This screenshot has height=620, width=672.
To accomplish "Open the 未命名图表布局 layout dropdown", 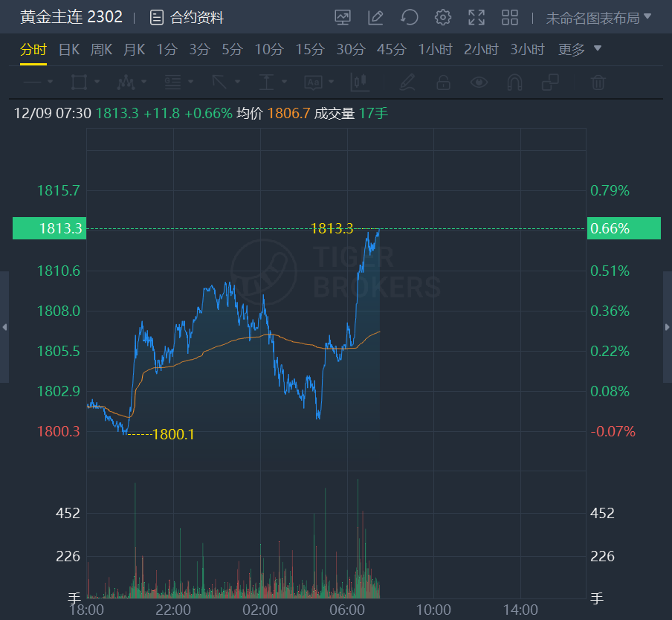I will point(598,17).
